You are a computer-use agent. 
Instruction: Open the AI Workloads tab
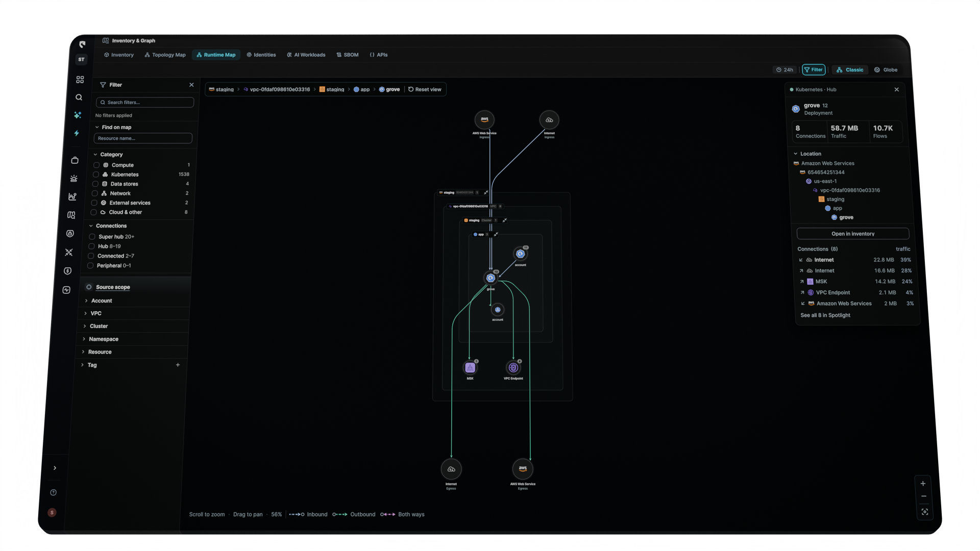pyautogui.click(x=306, y=55)
